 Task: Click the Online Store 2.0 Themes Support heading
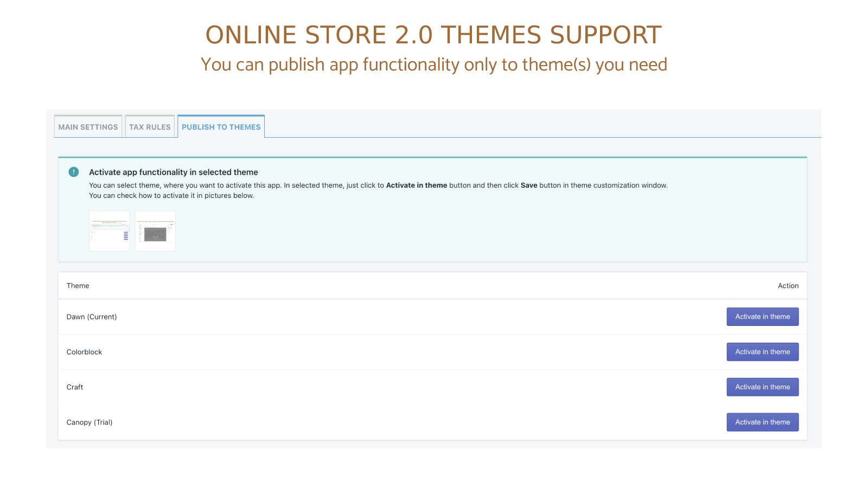click(x=433, y=34)
